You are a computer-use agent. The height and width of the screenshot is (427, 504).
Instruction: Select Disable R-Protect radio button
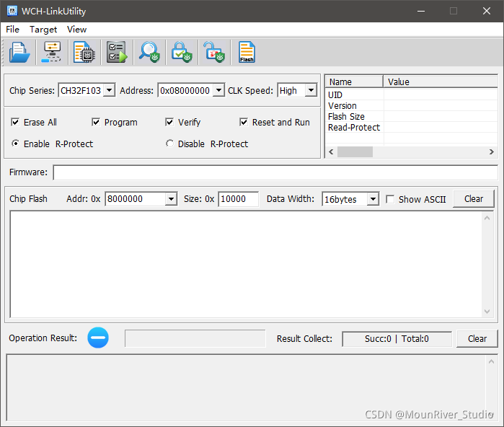[169, 144]
